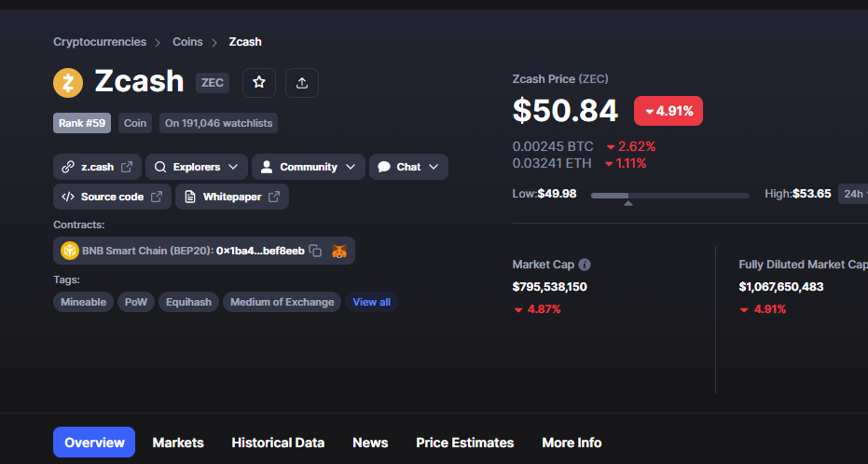Click the share upload icon button
The width and height of the screenshot is (868, 464).
coord(302,83)
